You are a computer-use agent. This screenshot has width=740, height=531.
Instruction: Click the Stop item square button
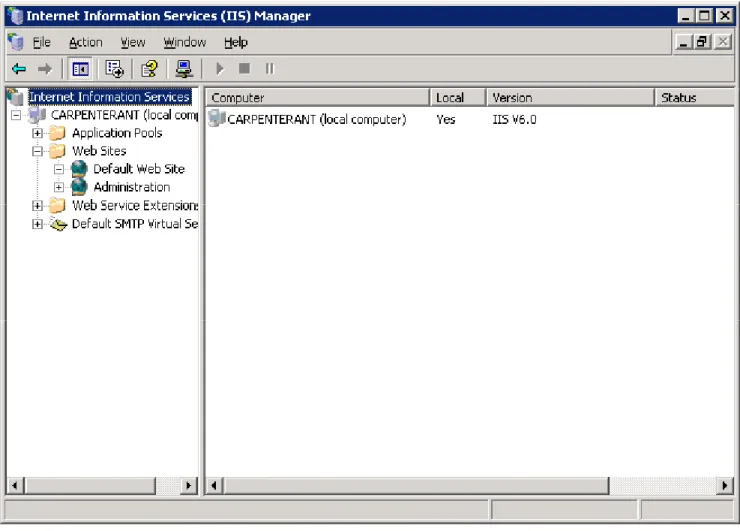coord(244,69)
